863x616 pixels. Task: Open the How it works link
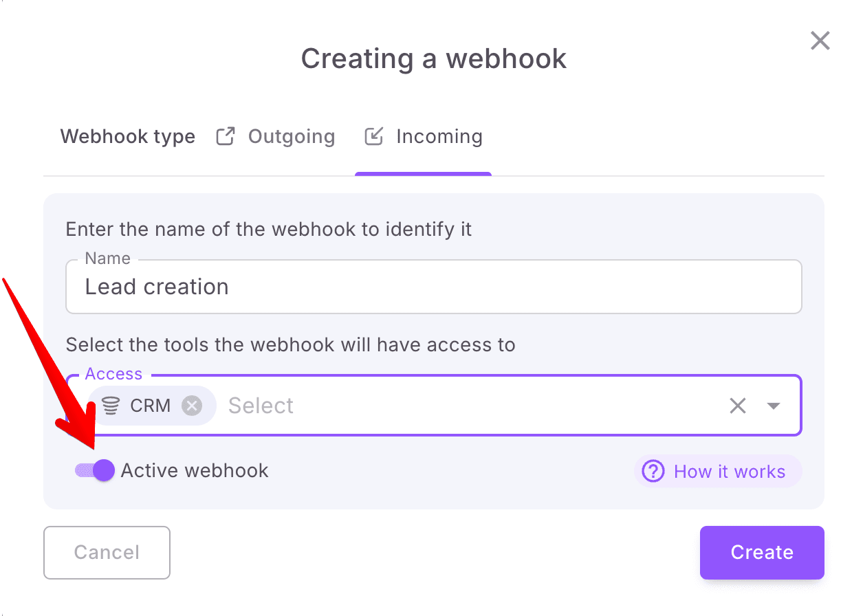pyautogui.click(x=729, y=472)
